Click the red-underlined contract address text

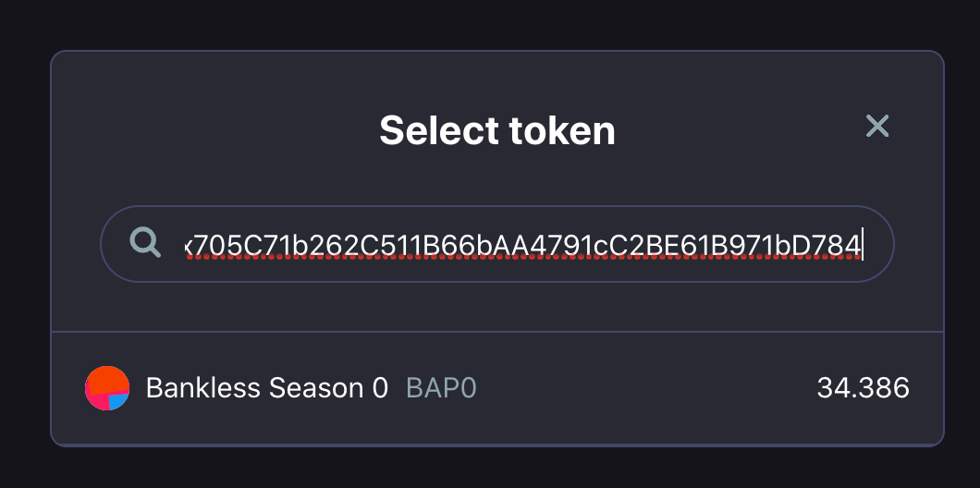(522, 246)
